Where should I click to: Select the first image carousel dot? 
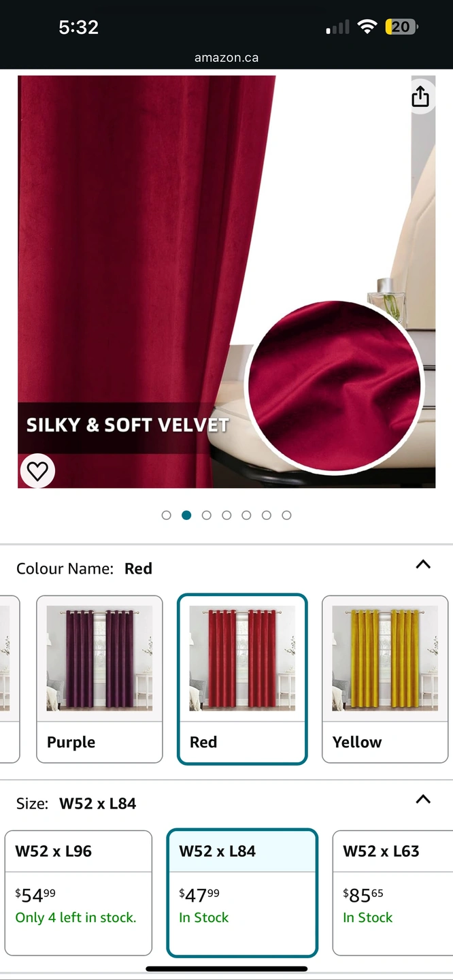167,515
